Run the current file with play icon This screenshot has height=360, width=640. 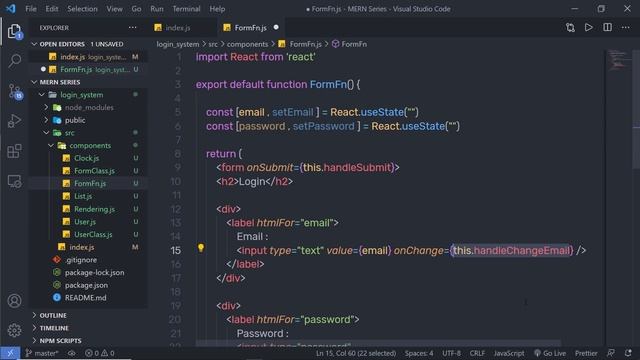click(589, 27)
